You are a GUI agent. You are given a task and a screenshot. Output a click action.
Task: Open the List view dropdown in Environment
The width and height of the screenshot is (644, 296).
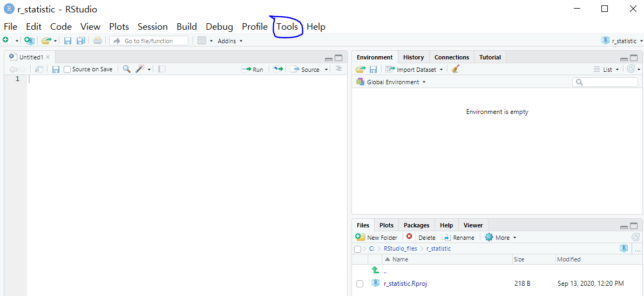pyautogui.click(x=607, y=70)
